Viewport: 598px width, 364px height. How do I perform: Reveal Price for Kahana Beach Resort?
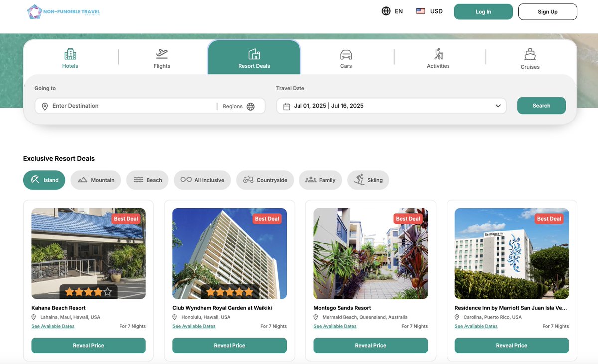(89, 345)
